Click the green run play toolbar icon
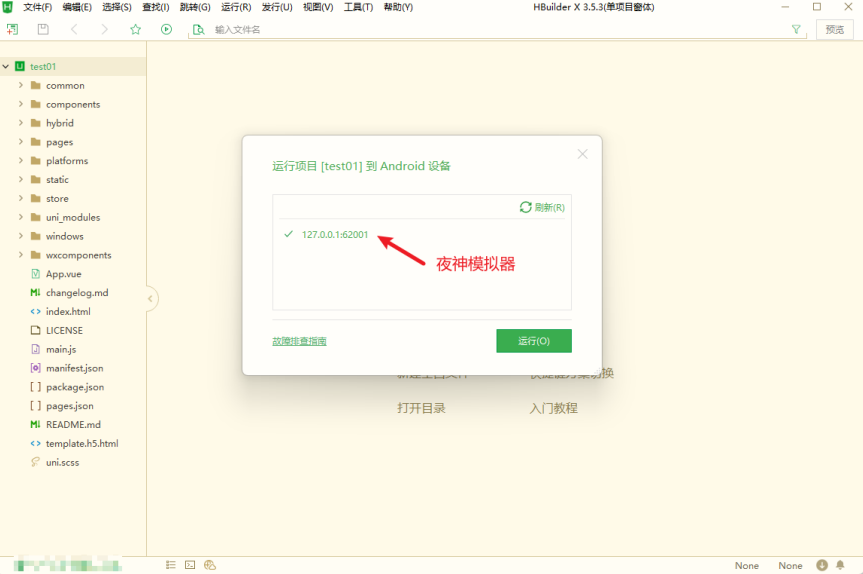Screen dimensions: 863x574 (166, 29)
